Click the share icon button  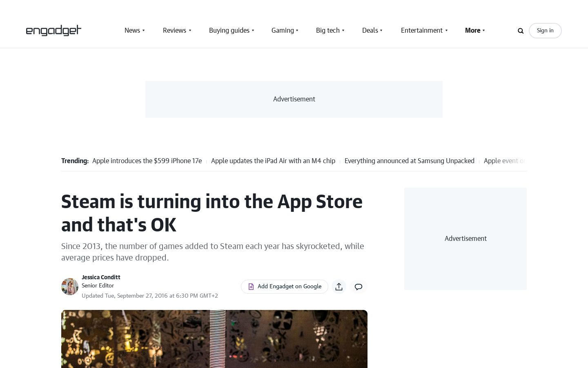pyautogui.click(x=339, y=287)
